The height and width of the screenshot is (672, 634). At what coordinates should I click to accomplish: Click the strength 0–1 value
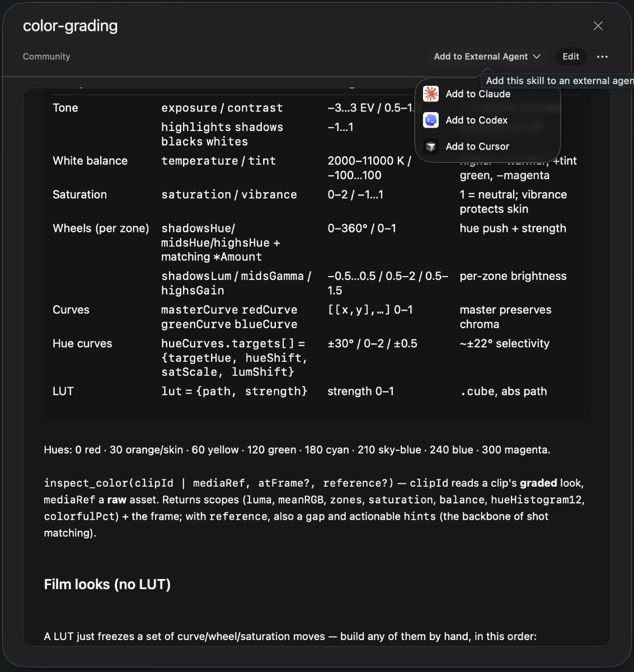[360, 391]
